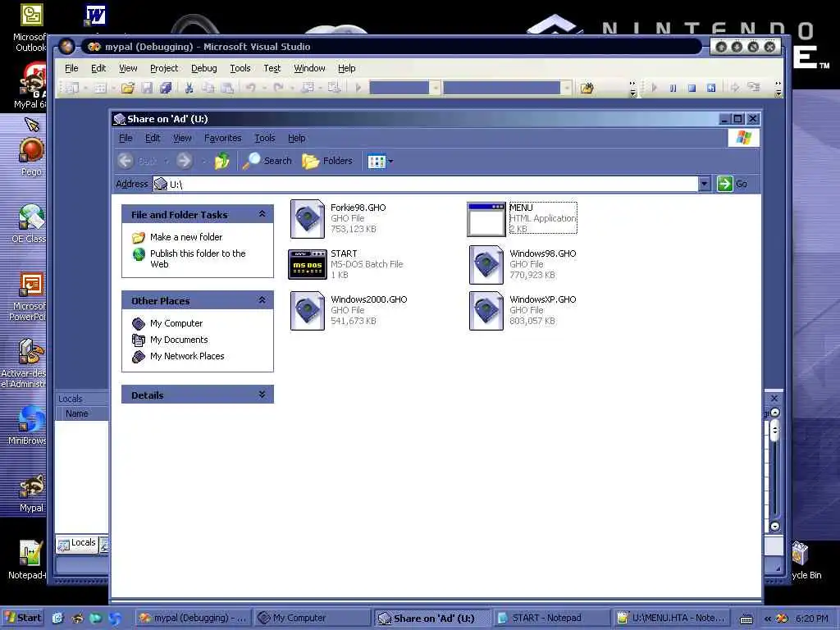
Task: Click Make a new folder link
Action: click(186, 237)
